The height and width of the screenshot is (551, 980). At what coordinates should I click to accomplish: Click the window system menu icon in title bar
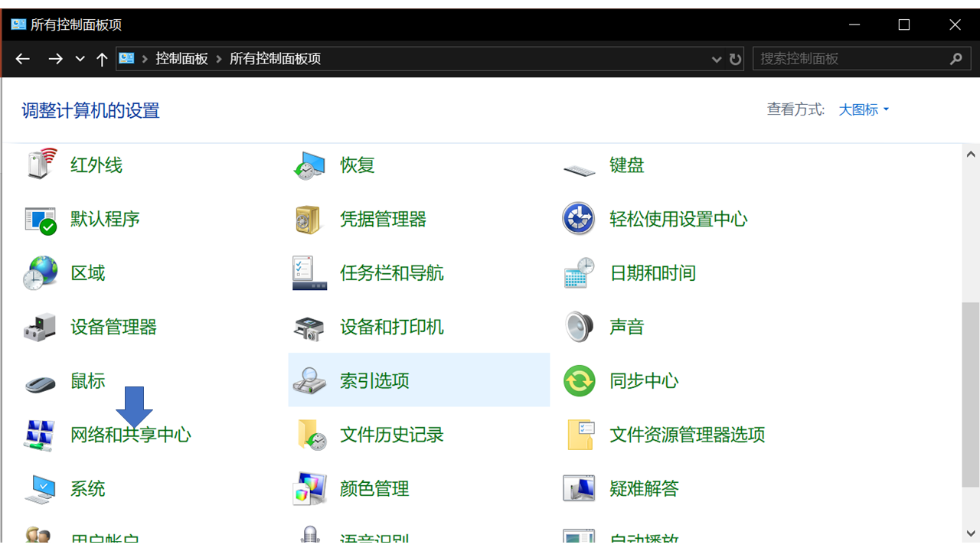[18, 24]
